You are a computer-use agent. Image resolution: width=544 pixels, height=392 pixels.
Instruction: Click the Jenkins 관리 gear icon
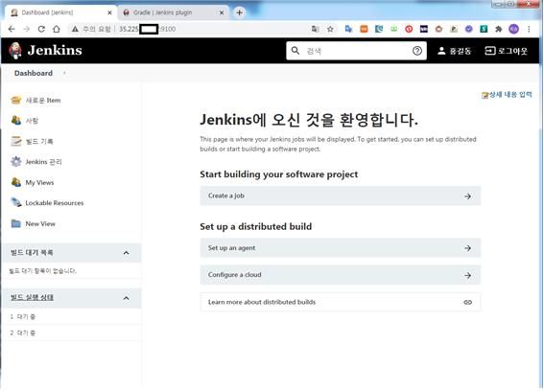click(x=16, y=162)
